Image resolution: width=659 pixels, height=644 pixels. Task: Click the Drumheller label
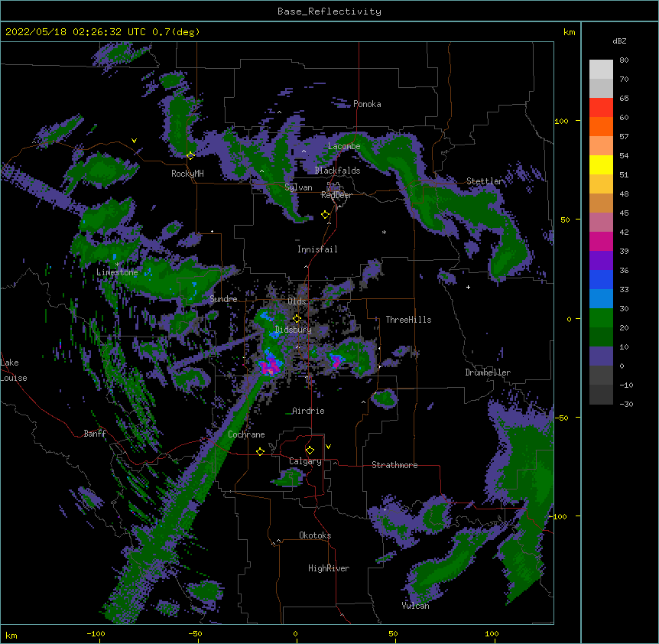488,372
